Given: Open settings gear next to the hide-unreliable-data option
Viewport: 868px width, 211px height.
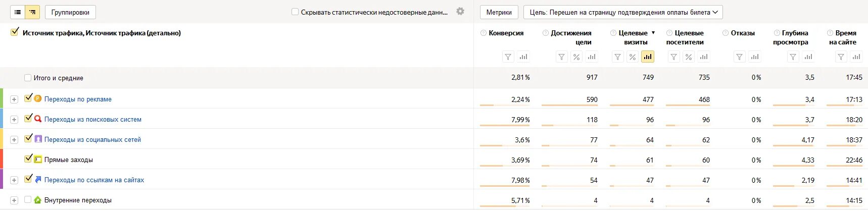Looking at the screenshot, I should pos(460,11).
